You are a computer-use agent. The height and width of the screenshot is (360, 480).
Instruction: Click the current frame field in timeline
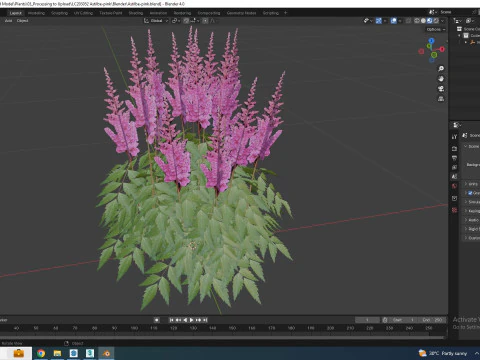(x=367, y=320)
